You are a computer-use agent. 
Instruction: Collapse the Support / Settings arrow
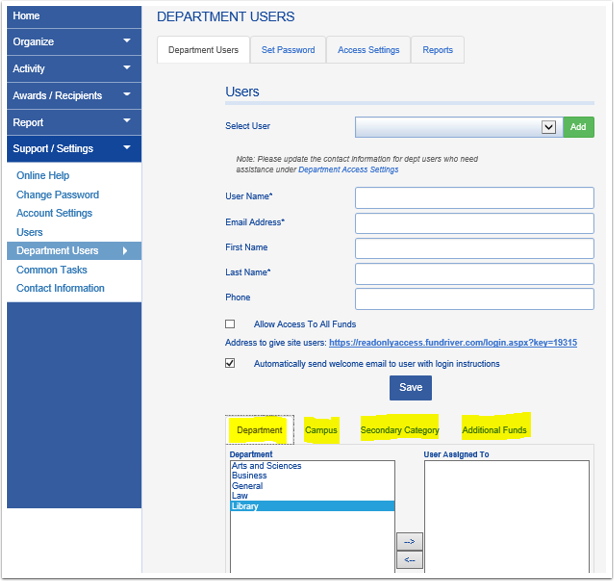(x=127, y=148)
